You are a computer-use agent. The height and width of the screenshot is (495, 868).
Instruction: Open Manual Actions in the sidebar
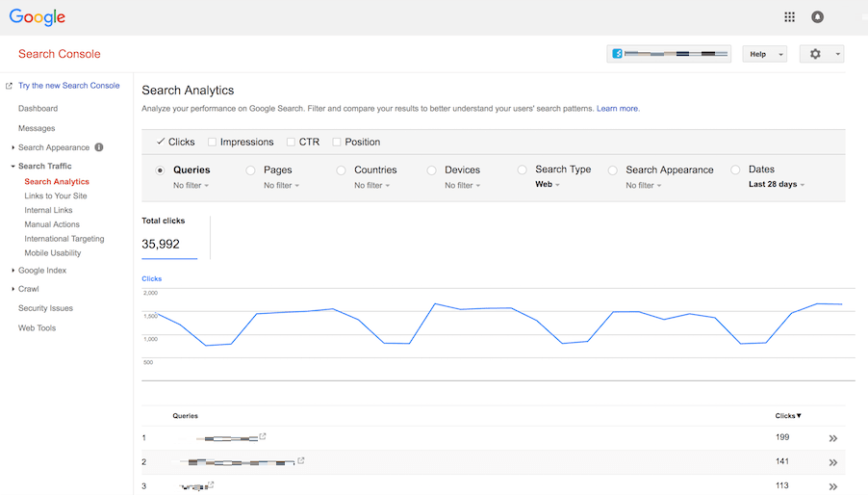[52, 224]
